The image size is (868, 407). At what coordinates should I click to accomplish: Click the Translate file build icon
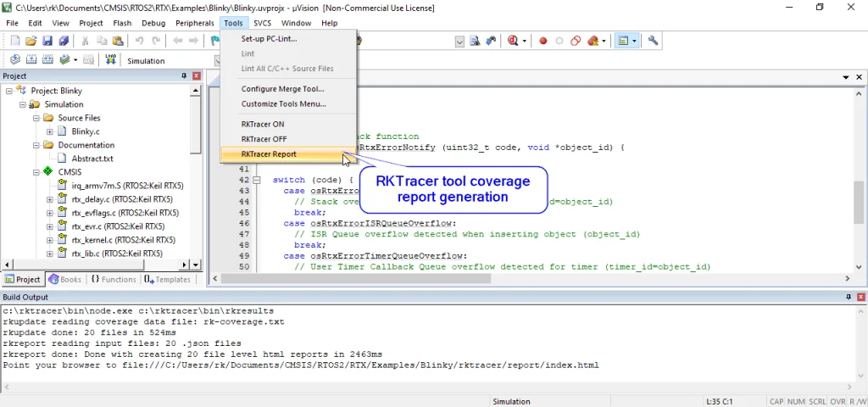15,60
